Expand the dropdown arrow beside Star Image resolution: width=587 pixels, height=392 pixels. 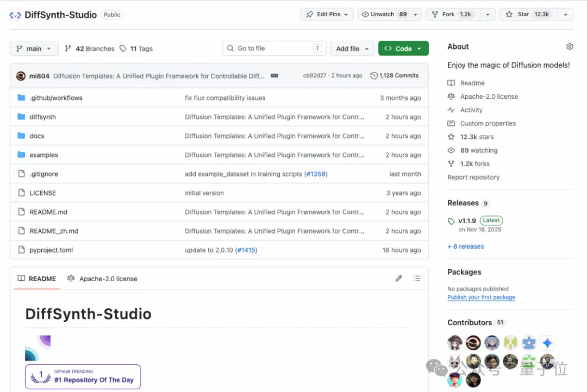coord(565,14)
